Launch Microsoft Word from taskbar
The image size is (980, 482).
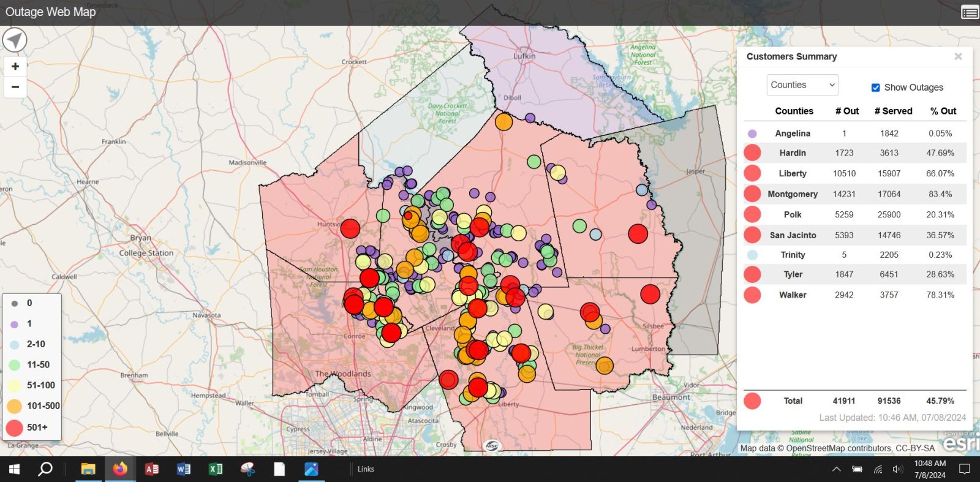point(184,469)
